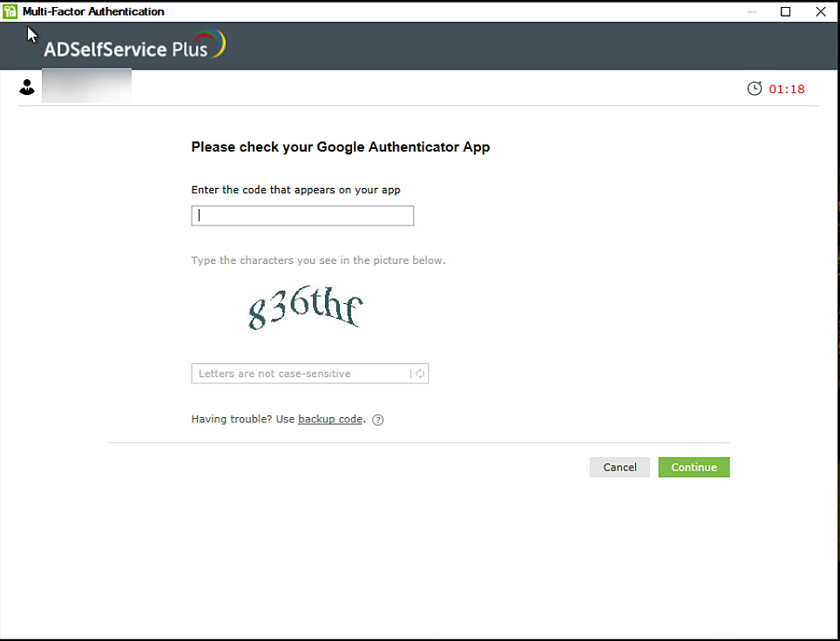
Task: Click 'Having trouble? Use' text
Action: [243, 419]
